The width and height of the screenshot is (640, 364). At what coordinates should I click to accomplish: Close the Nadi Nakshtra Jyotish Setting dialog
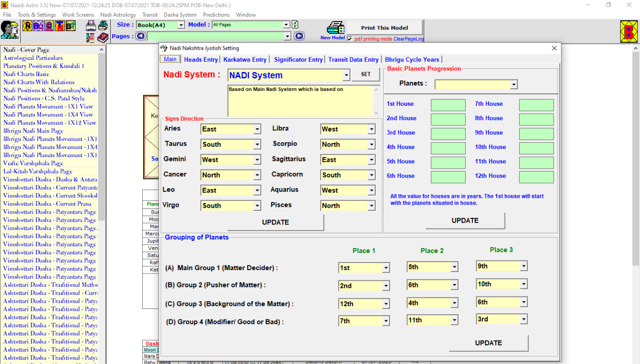(x=554, y=48)
